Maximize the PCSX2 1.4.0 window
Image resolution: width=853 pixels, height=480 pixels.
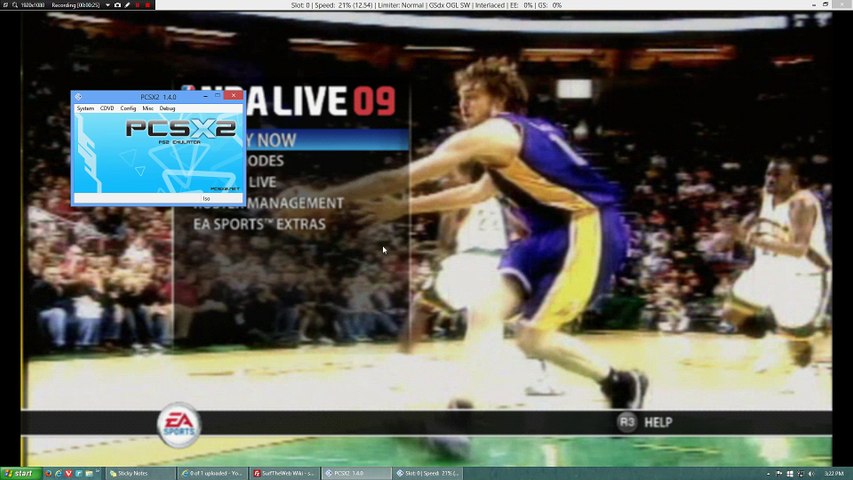tap(218, 96)
